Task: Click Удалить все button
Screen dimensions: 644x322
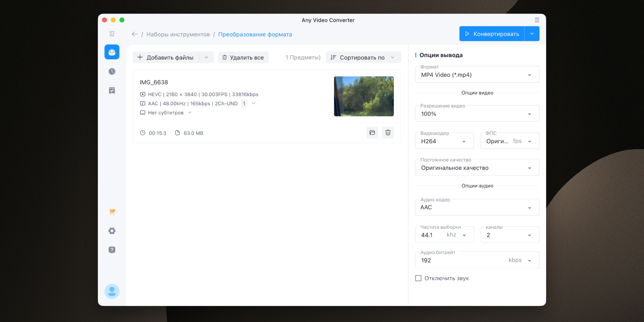Action: coord(243,57)
